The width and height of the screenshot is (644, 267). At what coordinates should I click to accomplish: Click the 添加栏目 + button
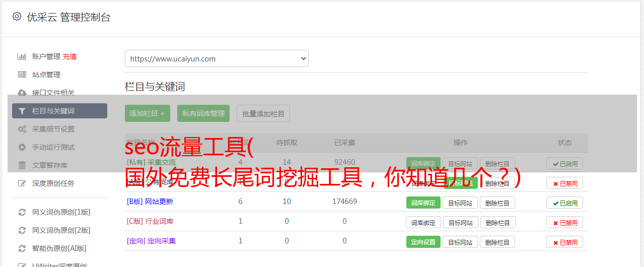(x=148, y=113)
